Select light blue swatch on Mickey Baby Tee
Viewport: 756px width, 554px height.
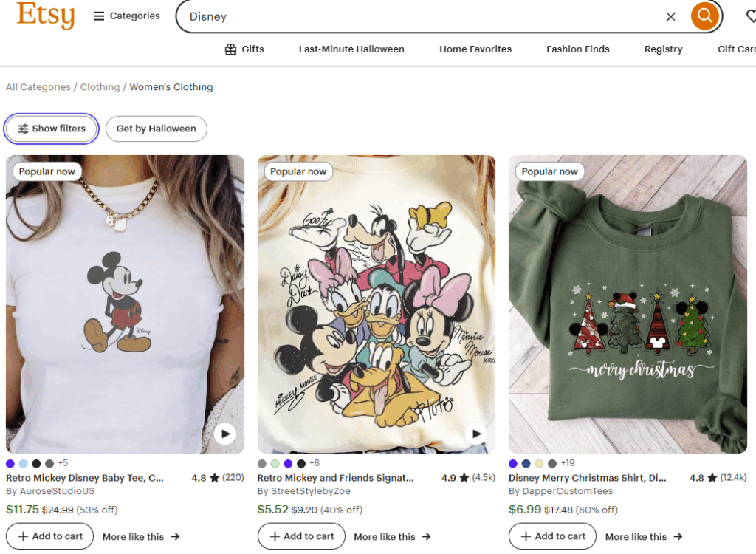pyautogui.click(x=24, y=464)
